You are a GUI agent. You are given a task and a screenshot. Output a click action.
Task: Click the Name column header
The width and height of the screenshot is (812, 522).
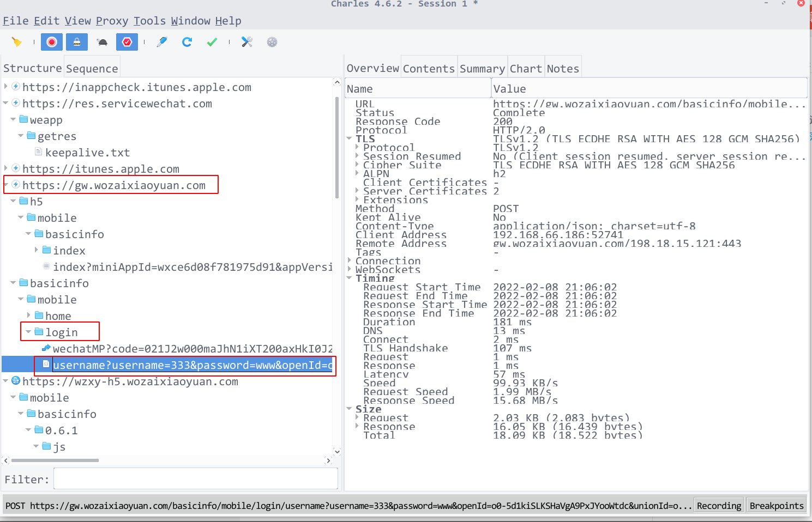tap(418, 88)
